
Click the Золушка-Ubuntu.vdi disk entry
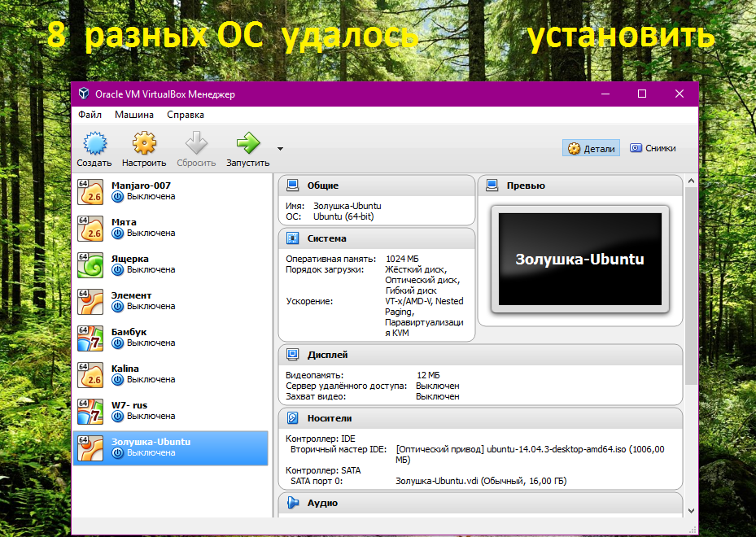pos(481,481)
